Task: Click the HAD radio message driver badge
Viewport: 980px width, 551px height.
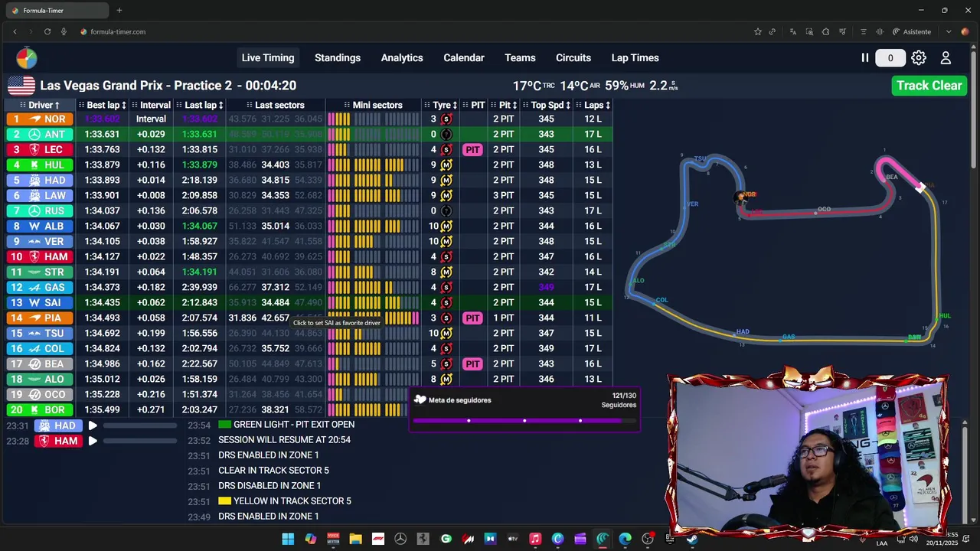Action: click(x=57, y=425)
